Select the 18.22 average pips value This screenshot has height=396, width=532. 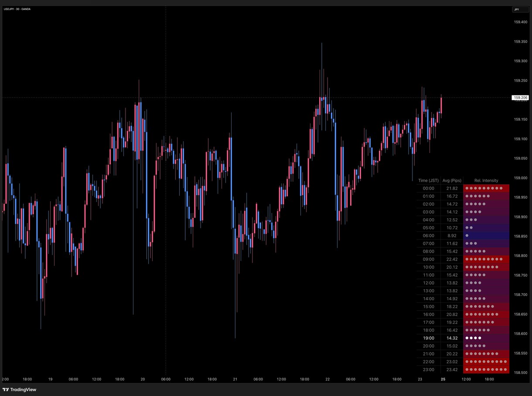point(452,307)
